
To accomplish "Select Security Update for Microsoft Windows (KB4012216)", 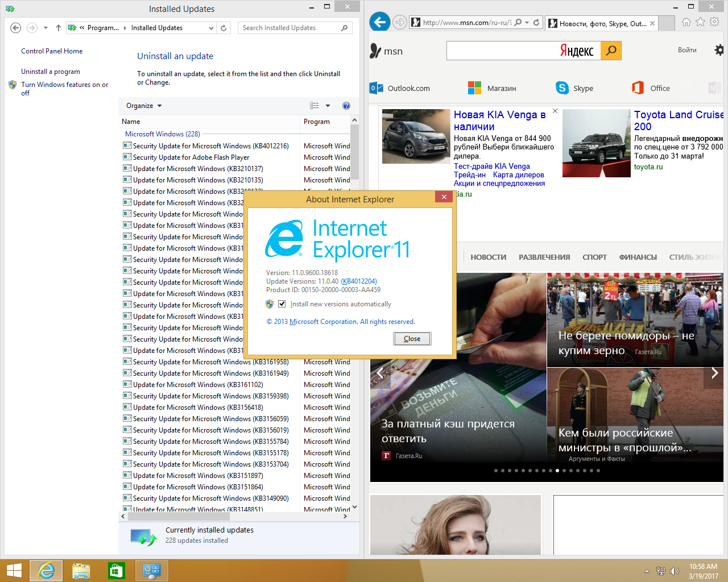I will (x=210, y=146).
